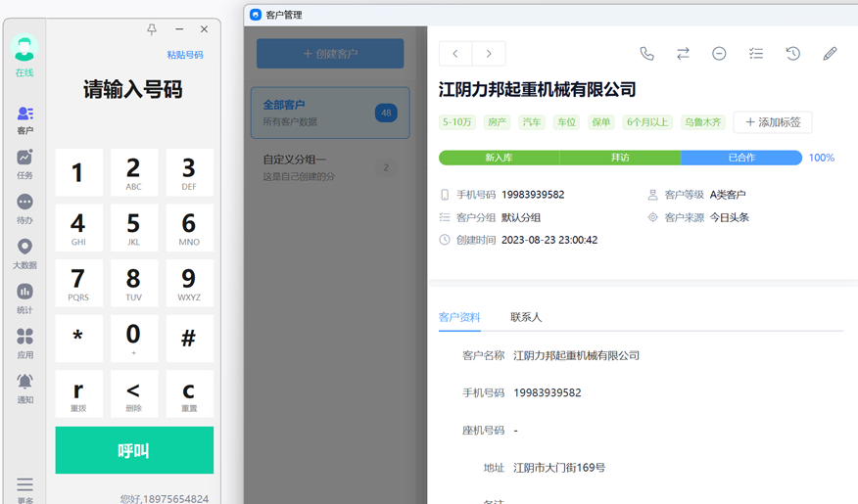Click the 重置 reset key
858x504 pixels.
coord(189,393)
